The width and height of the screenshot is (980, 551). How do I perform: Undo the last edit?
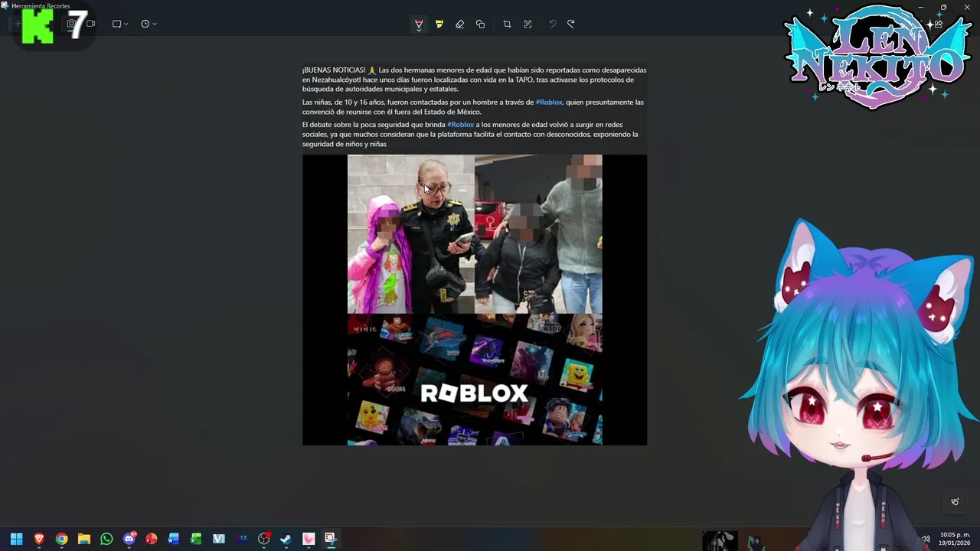(x=552, y=24)
